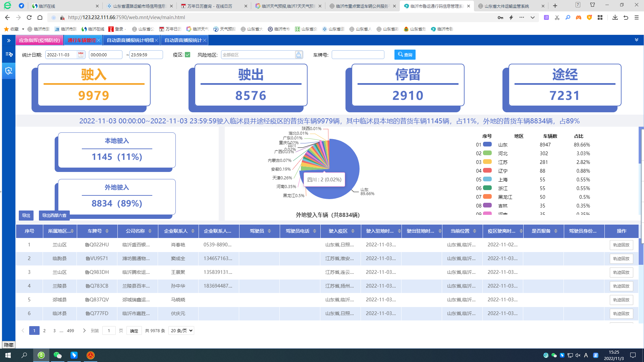
Task: Click the 查询 search button
Action: coord(405,55)
